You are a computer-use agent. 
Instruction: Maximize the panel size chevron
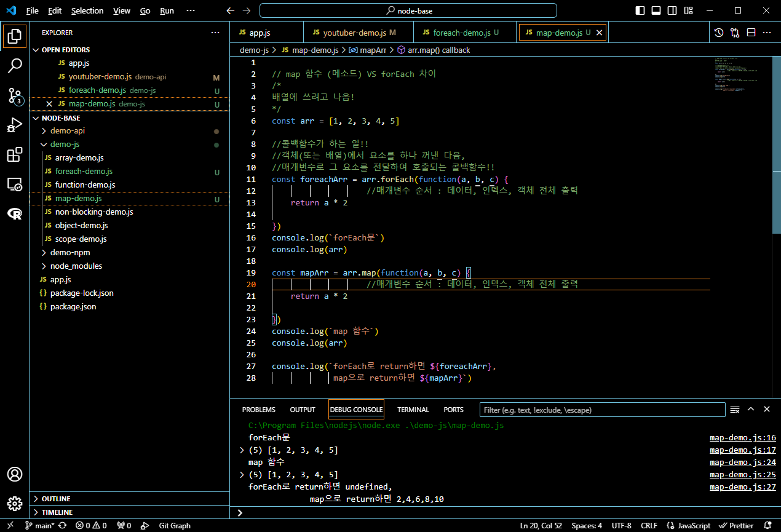coord(751,410)
